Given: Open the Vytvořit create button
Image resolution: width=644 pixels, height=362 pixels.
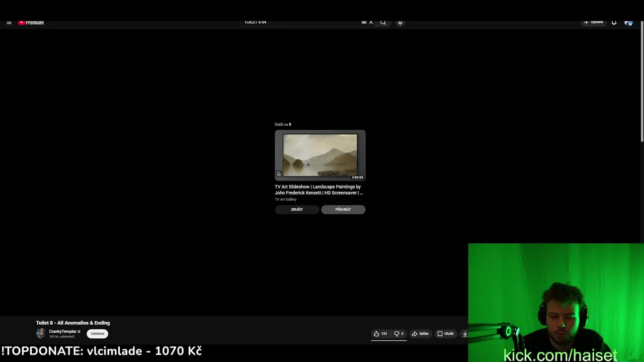Looking at the screenshot, I should pyautogui.click(x=594, y=22).
